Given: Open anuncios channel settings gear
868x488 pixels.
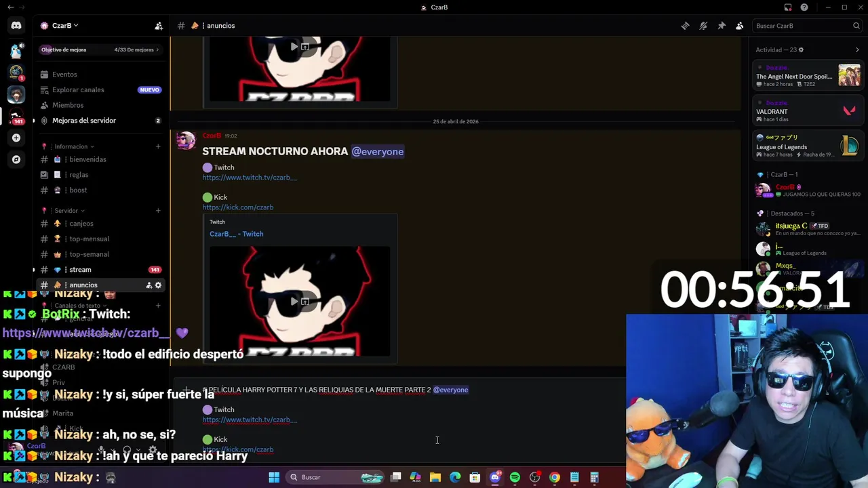Looking at the screenshot, I should point(159,285).
